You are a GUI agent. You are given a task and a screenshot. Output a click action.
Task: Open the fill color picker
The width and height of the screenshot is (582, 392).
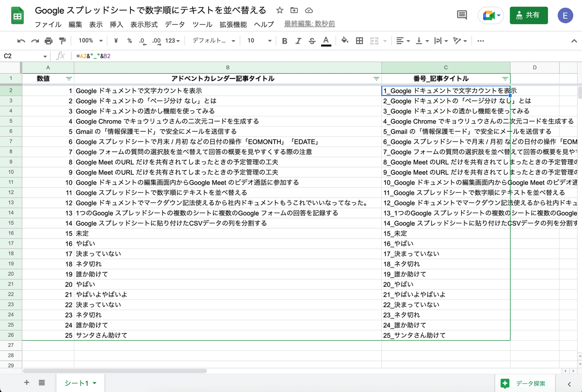[345, 41]
